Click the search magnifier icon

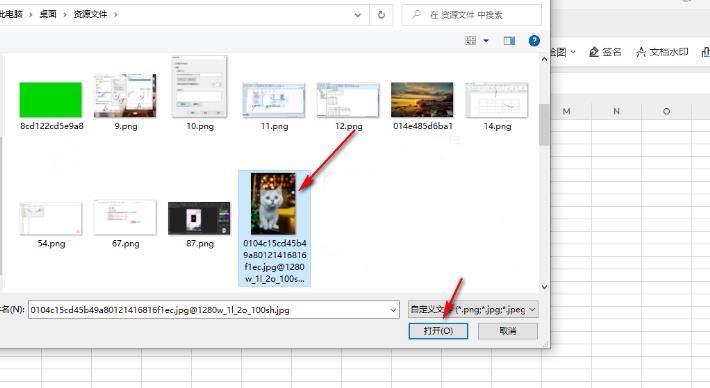coord(416,15)
